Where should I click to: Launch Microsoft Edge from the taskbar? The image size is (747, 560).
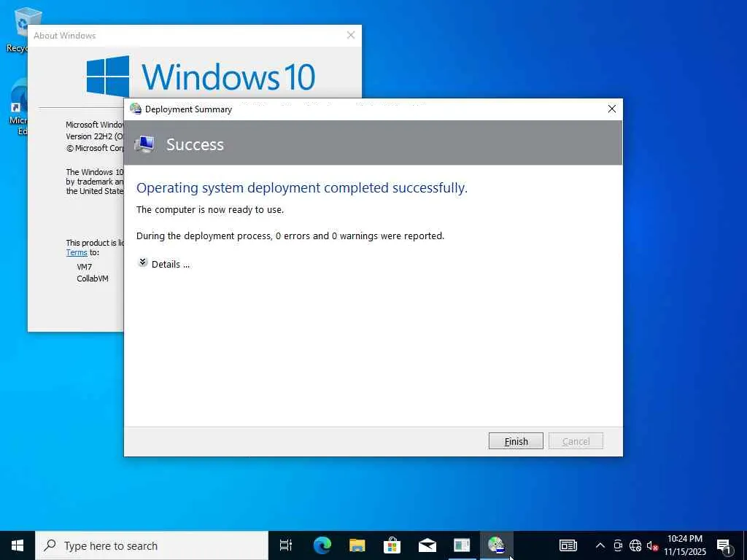point(322,545)
